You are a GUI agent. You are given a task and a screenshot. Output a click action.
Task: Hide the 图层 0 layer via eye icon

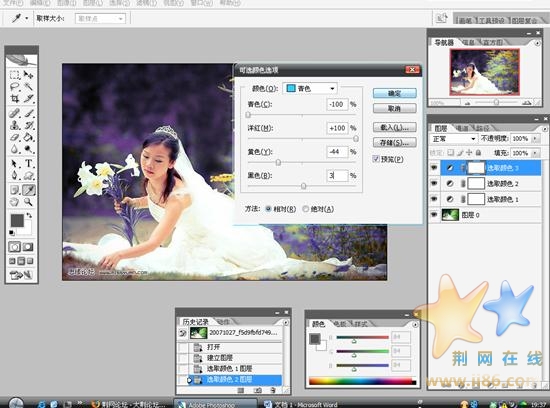click(x=434, y=214)
